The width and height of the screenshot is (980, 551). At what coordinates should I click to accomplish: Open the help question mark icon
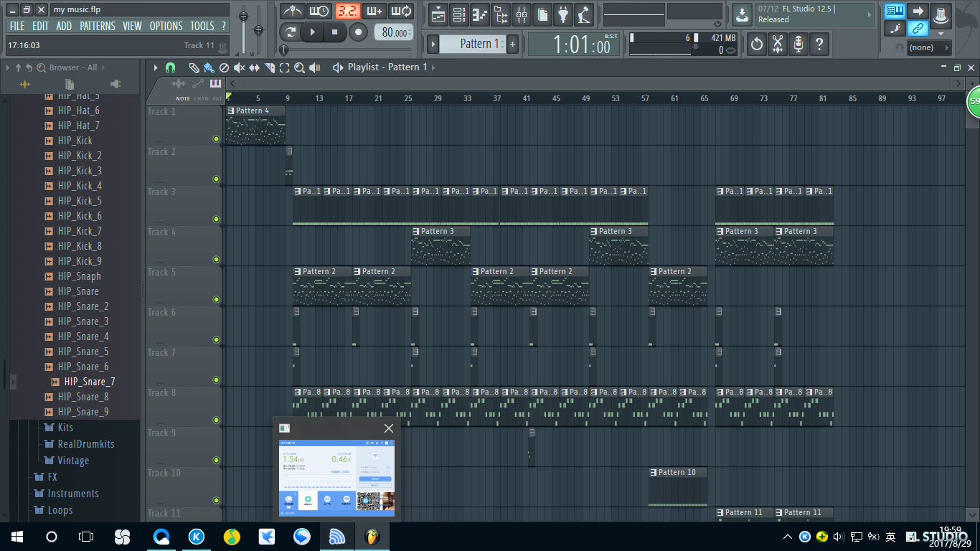pyautogui.click(x=819, y=44)
